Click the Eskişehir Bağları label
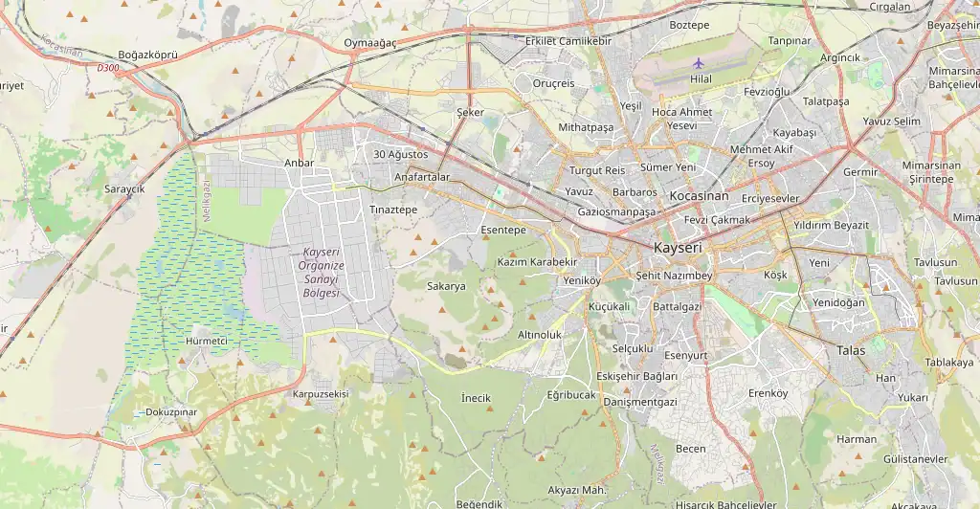This screenshot has width=980, height=509. click(x=636, y=376)
